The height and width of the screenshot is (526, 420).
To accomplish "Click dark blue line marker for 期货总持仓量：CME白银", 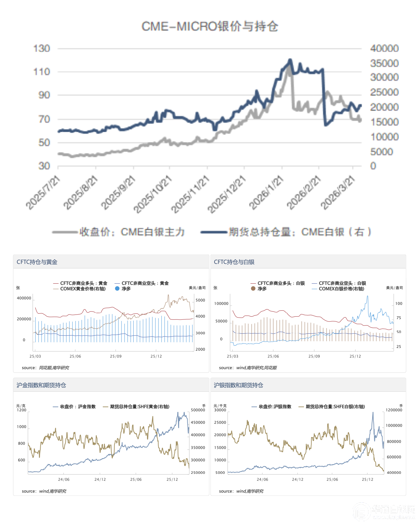I will (214, 232).
